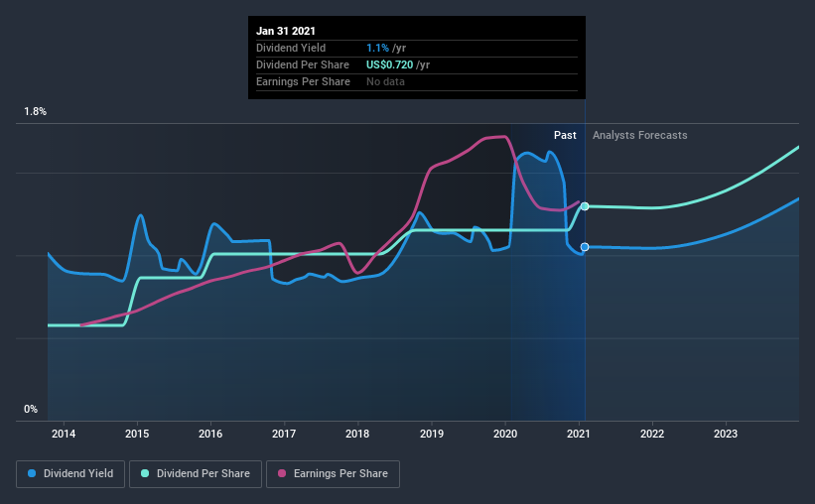The image size is (815, 504).
Task: Click the 2020 x-axis label
Action: [x=505, y=434]
